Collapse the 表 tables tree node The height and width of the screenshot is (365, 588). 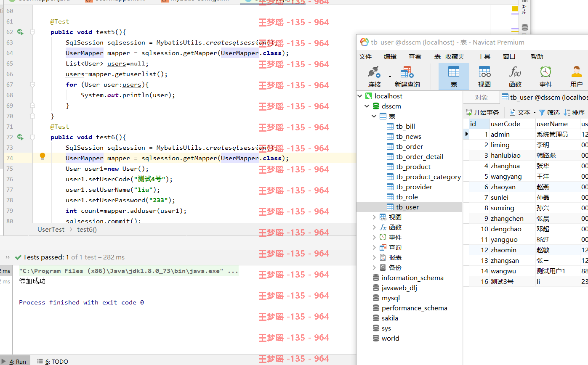(x=374, y=116)
